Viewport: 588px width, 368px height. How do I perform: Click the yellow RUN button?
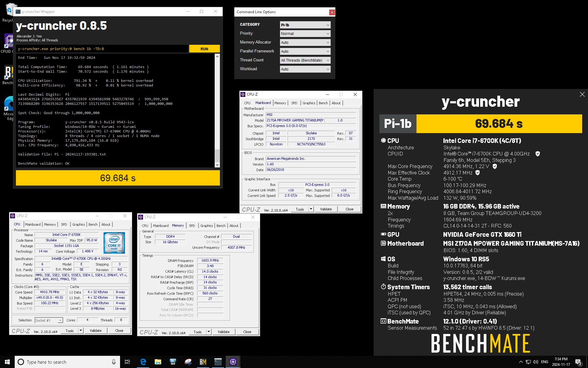[204, 49]
